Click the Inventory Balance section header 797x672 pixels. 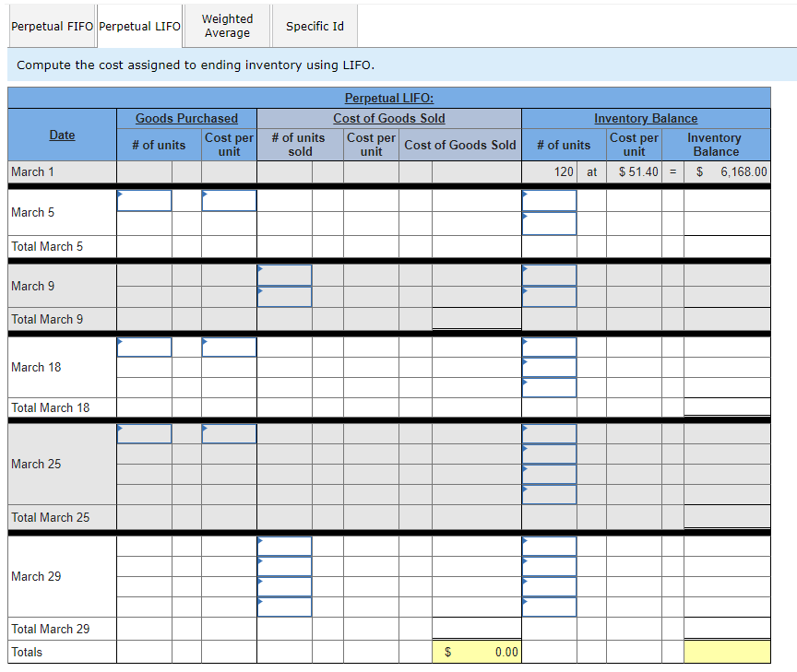click(x=646, y=118)
